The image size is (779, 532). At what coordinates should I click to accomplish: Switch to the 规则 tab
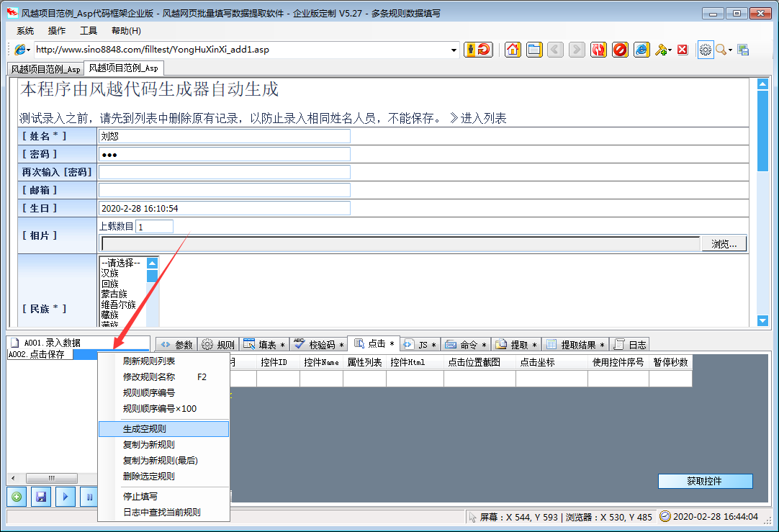219,345
